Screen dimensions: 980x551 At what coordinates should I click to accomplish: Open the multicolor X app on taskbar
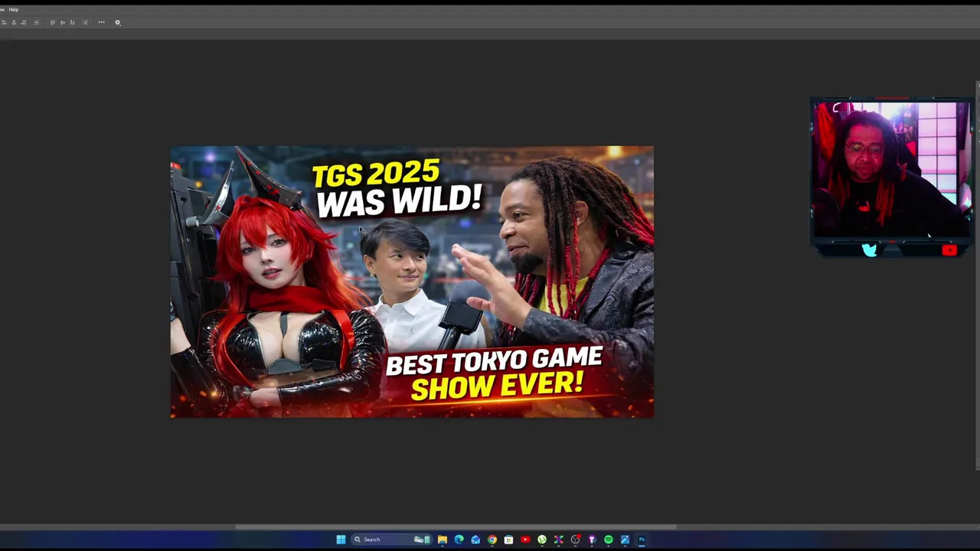[x=558, y=540]
